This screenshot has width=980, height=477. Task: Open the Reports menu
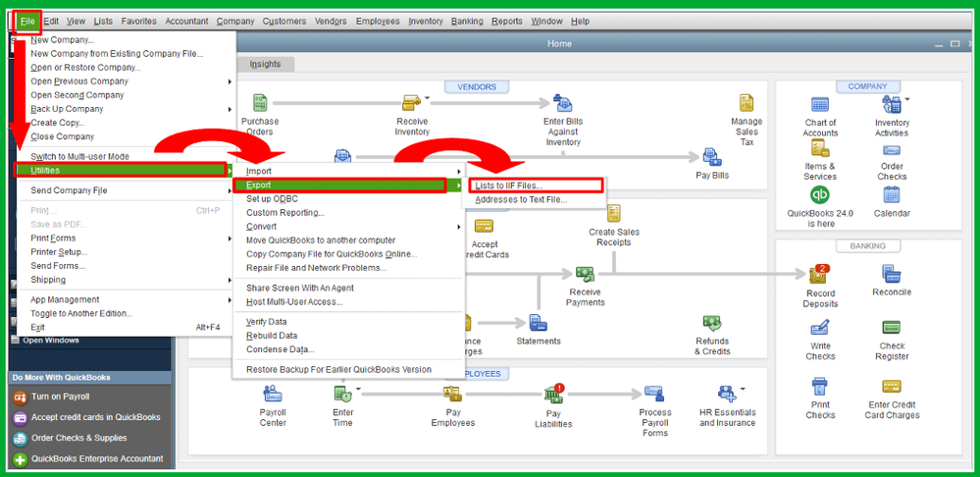click(507, 22)
